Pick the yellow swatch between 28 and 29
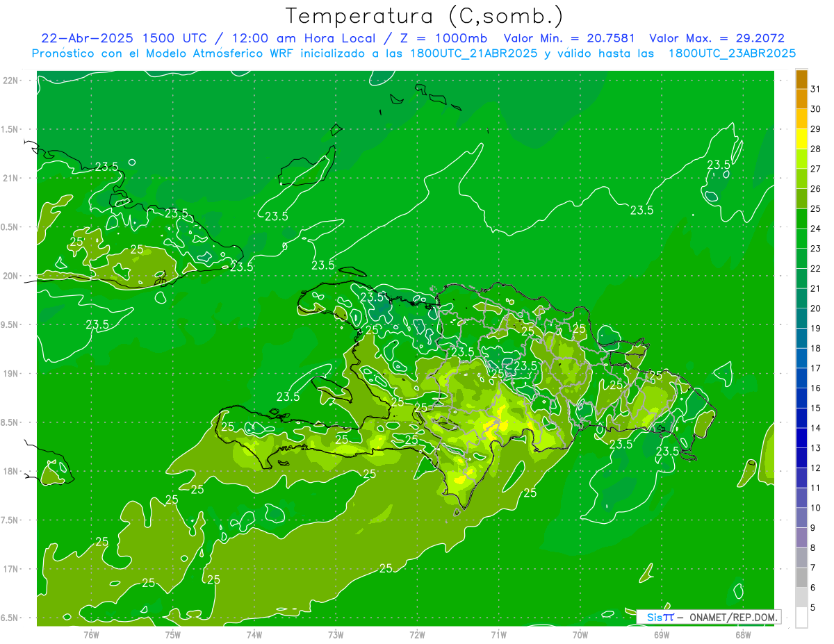 (801, 139)
